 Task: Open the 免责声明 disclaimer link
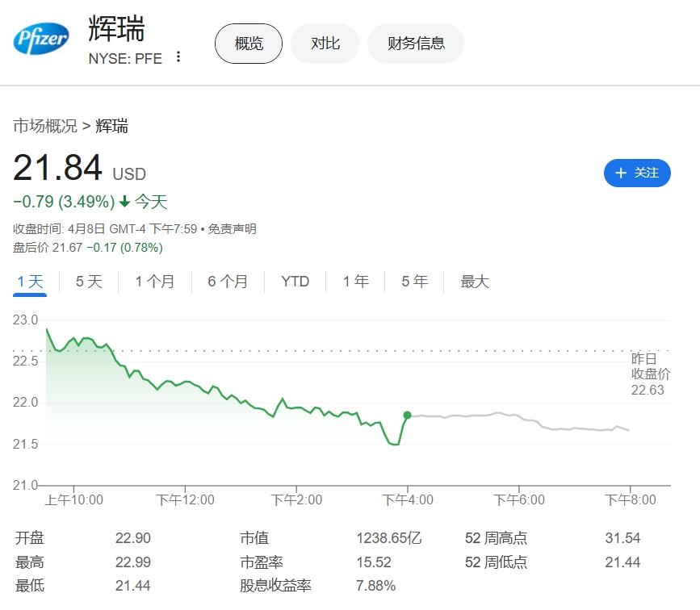click(233, 229)
